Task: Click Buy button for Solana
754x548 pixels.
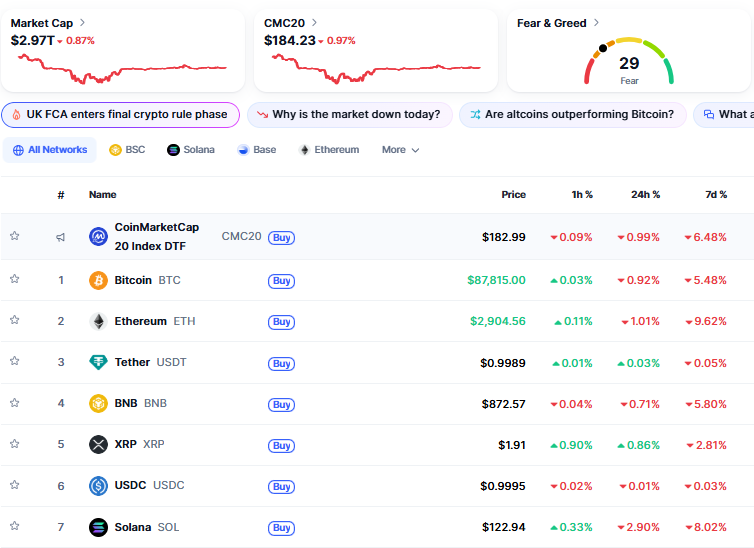Action: click(x=281, y=528)
